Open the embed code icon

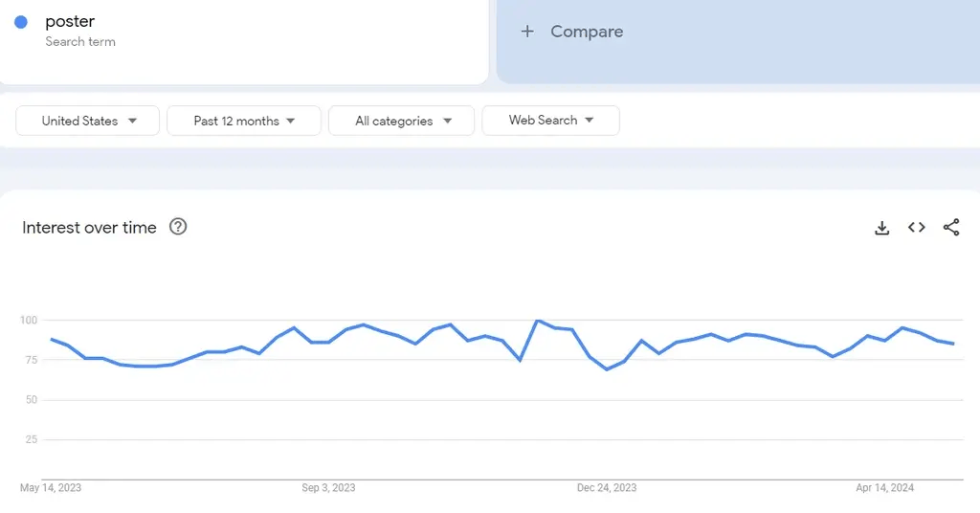point(916,228)
